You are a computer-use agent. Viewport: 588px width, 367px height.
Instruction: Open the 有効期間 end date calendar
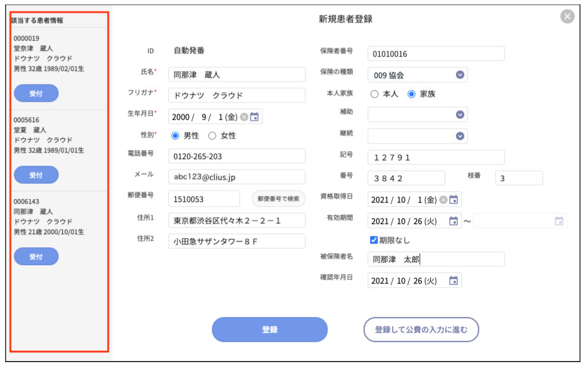[560, 220]
